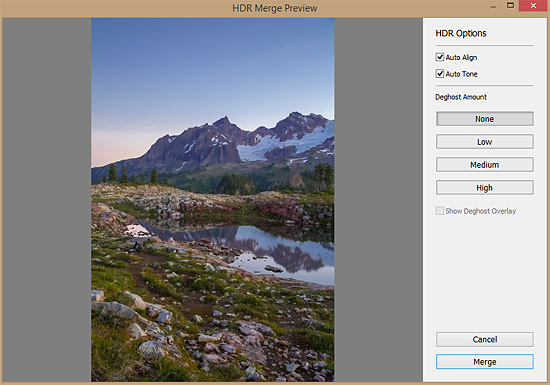
Task: Set deghost amount to Low
Action: click(484, 142)
